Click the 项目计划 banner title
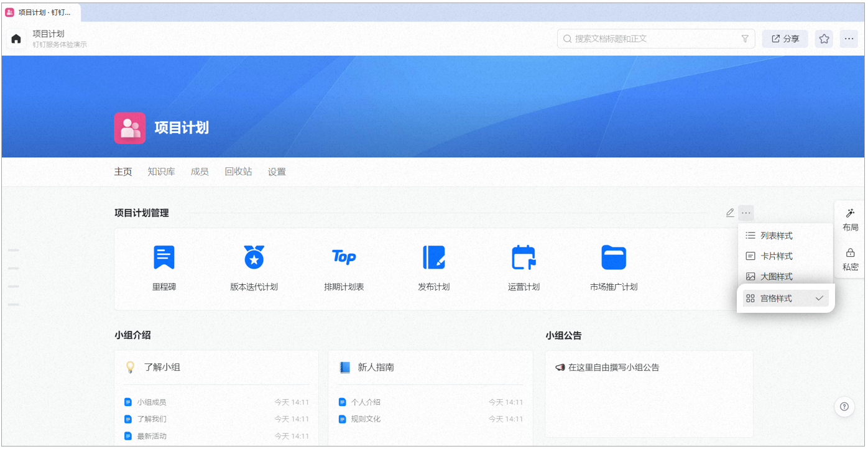The width and height of the screenshot is (868, 449). click(182, 128)
